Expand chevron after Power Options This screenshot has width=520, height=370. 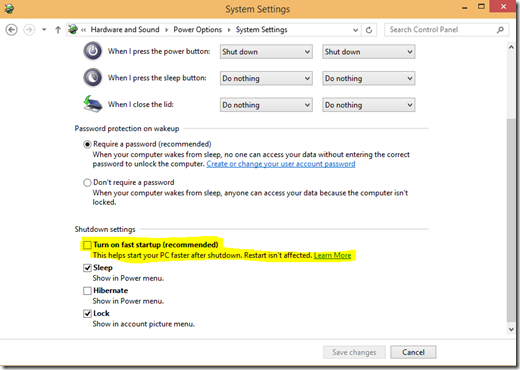229,30
